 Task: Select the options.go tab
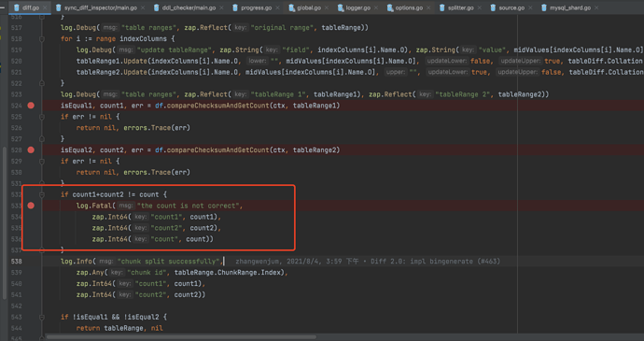(409, 7)
